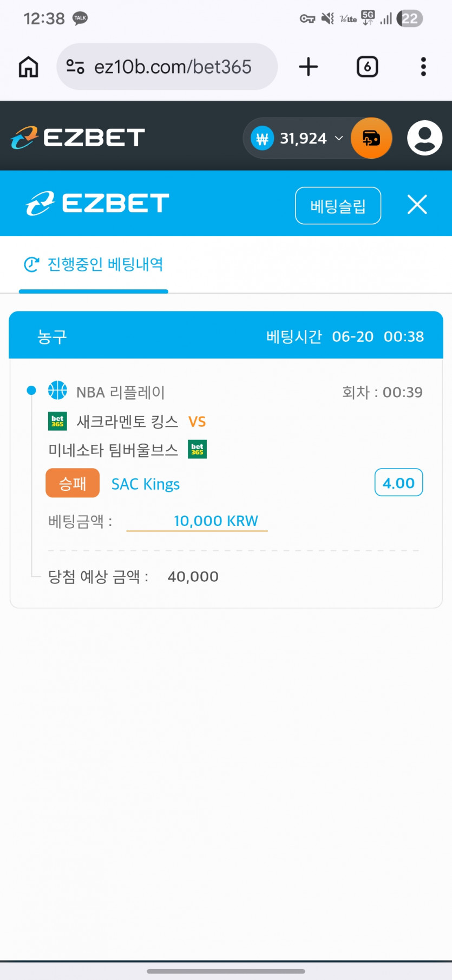Tap the browser home icon
The height and width of the screenshot is (980, 452).
pos(28,67)
